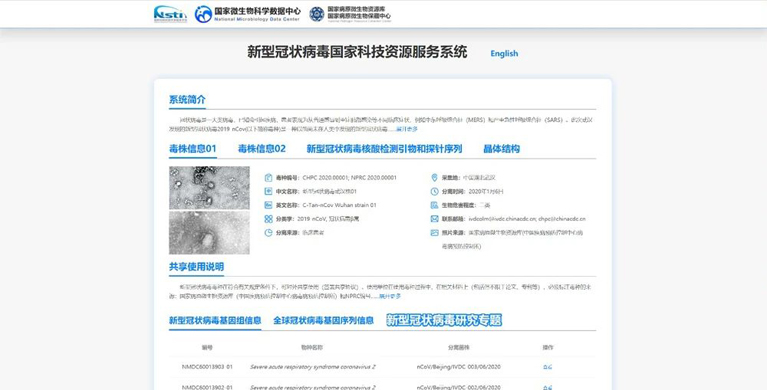767x390 pixels.
Task: Click the lower electron microscope virus image
Action: [x=209, y=232]
